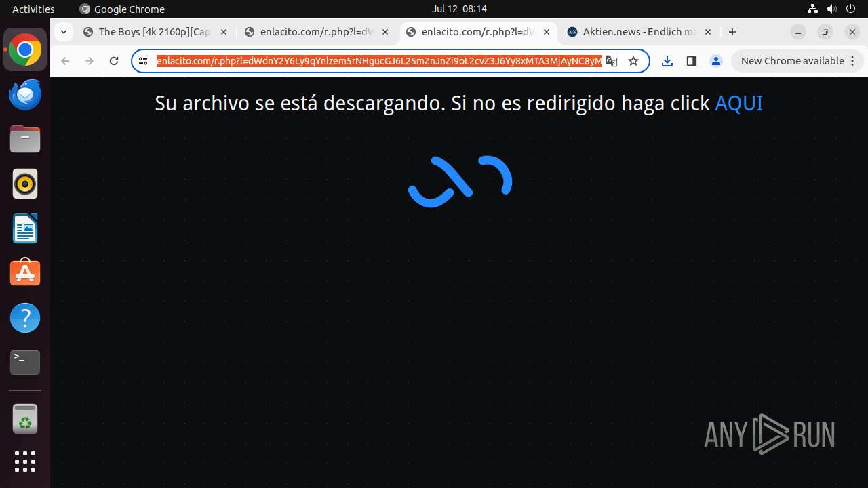Screen dimensions: 868x488
Task: Close the Chrome window
Action: 852,32
